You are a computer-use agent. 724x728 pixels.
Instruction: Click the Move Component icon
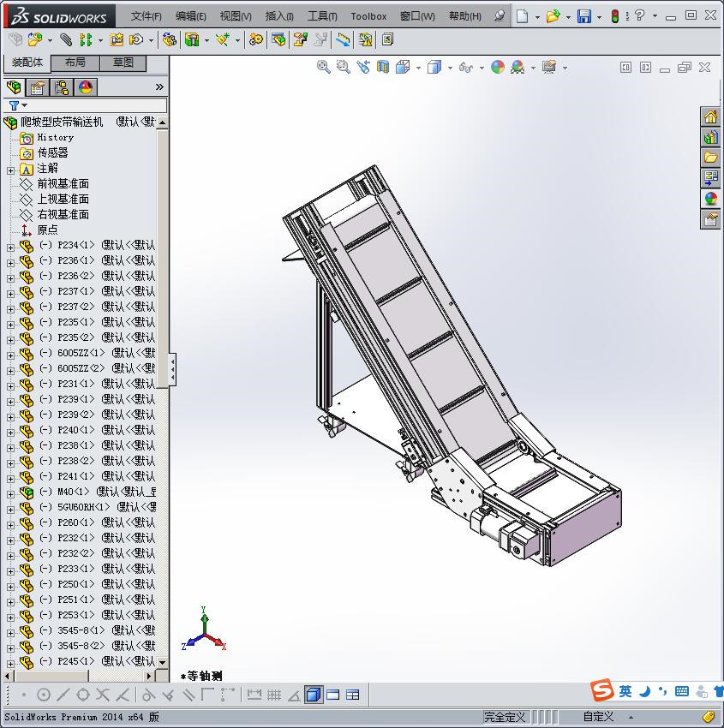click(x=136, y=40)
